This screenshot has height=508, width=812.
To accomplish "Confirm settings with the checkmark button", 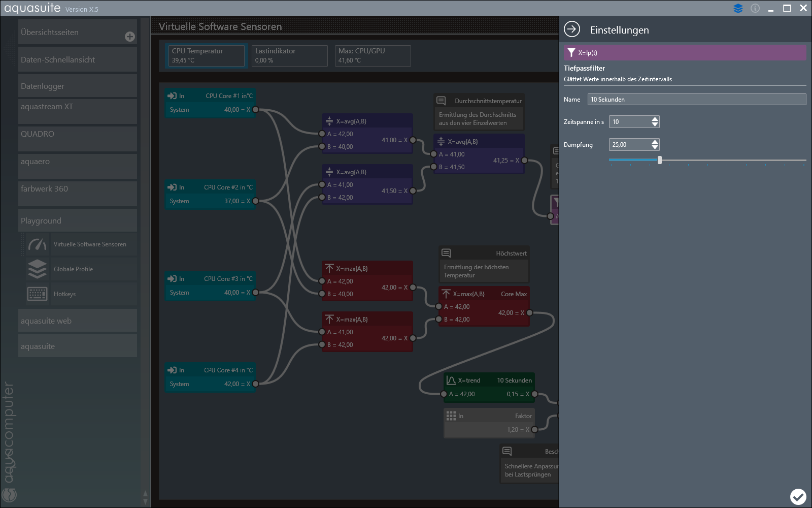I will click(x=798, y=496).
